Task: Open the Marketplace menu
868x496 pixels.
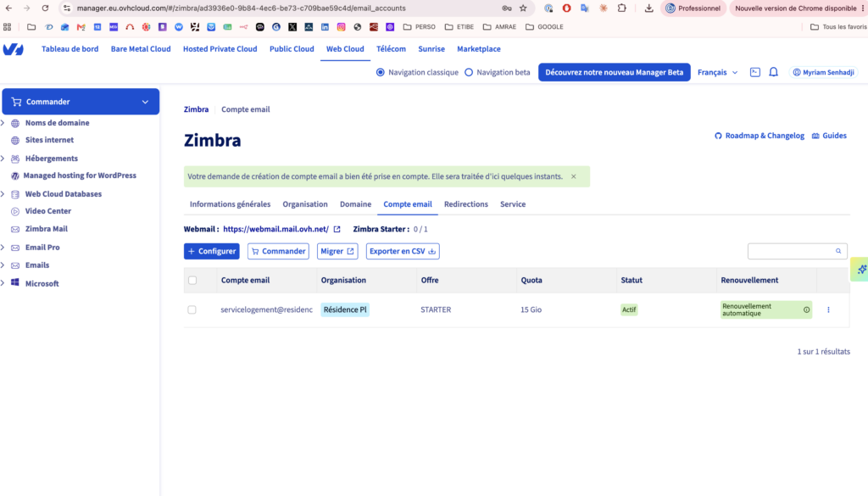Action: tap(479, 48)
